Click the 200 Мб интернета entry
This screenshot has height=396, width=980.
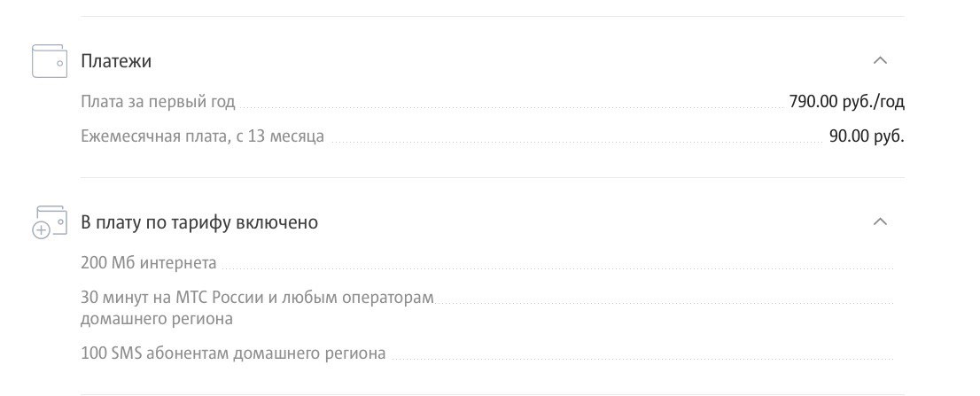click(x=148, y=263)
